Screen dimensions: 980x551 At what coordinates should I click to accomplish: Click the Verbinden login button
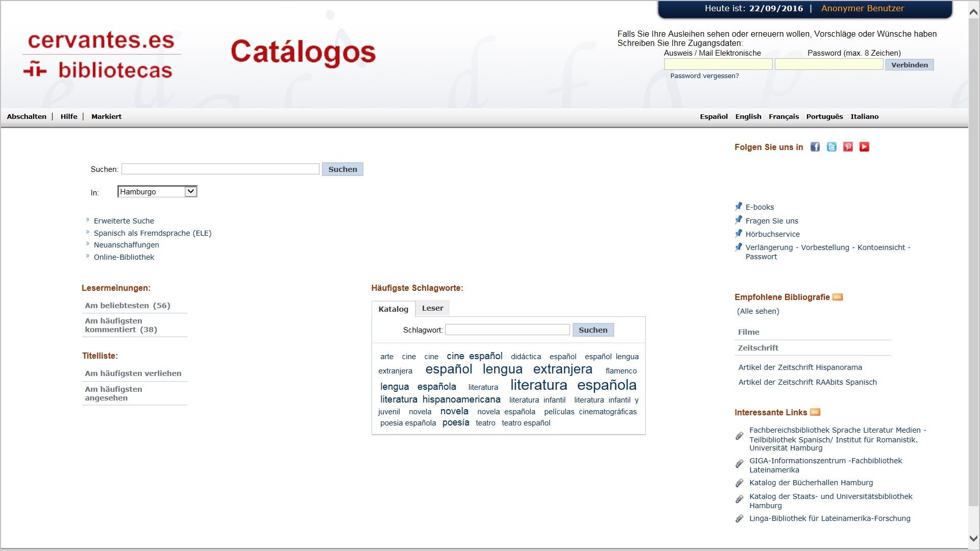click(x=910, y=65)
